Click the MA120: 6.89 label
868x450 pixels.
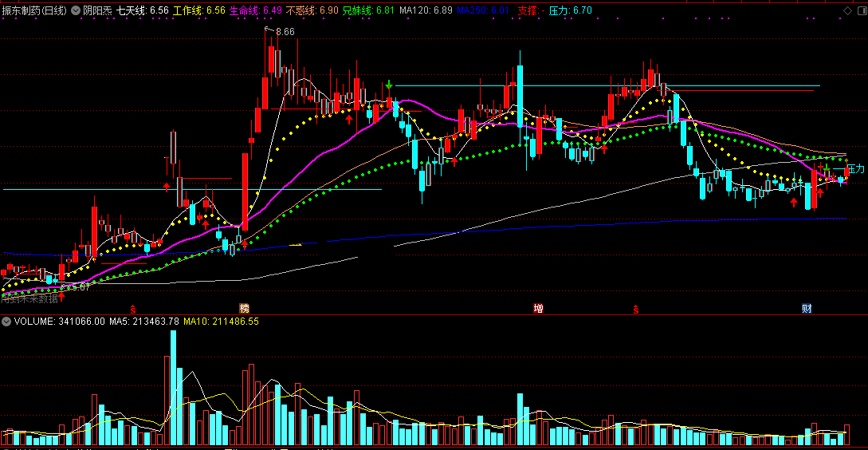point(426,10)
